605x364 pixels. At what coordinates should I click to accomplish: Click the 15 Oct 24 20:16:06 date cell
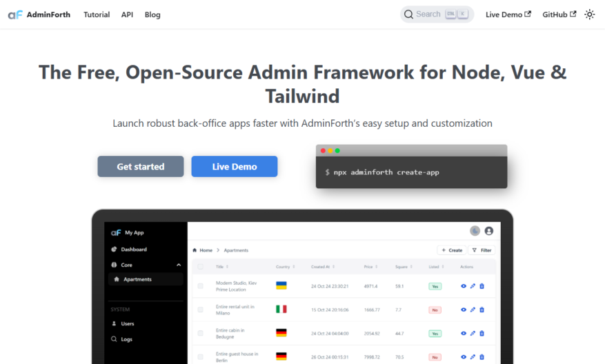(x=330, y=310)
